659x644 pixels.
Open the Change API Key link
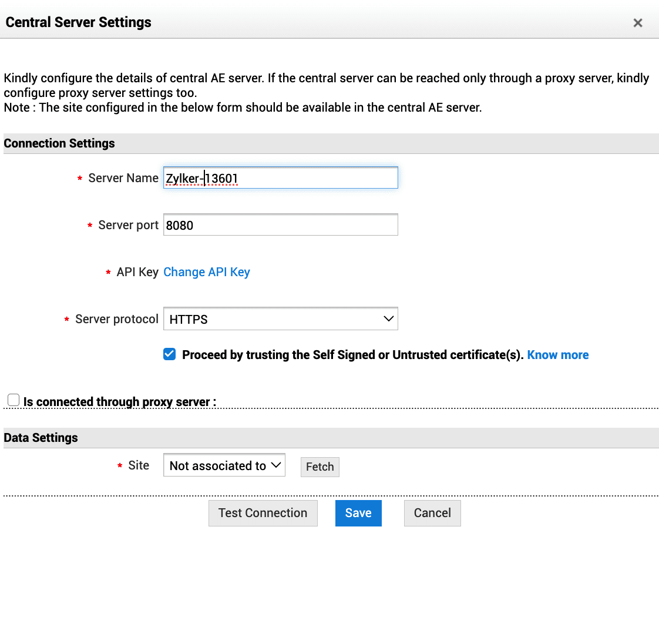tap(207, 272)
